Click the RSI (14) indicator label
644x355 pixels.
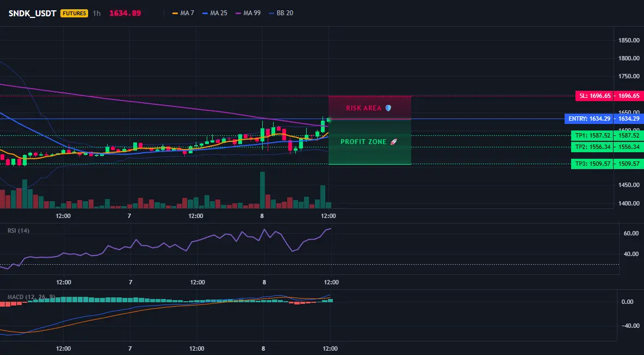tap(18, 231)
